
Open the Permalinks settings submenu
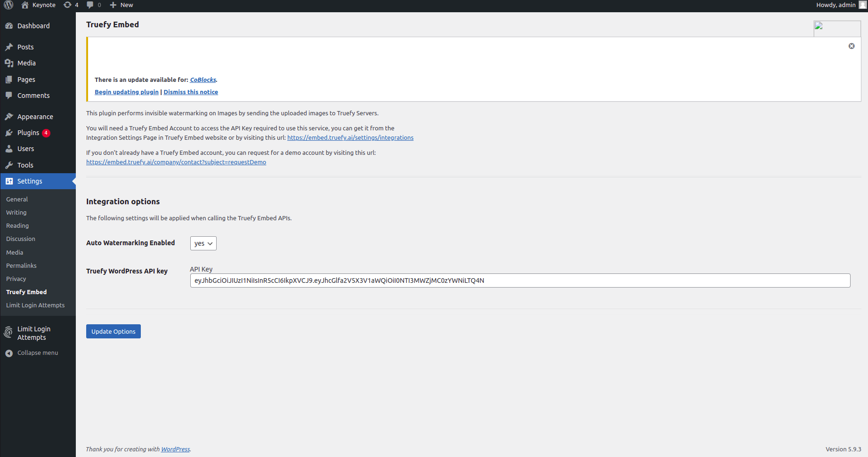pos(21,266)
